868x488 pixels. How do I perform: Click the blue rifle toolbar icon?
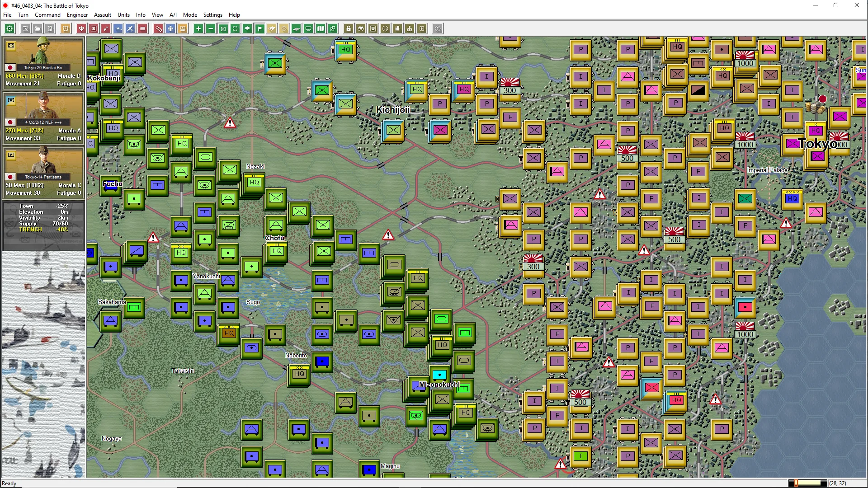tap(118, 28)
